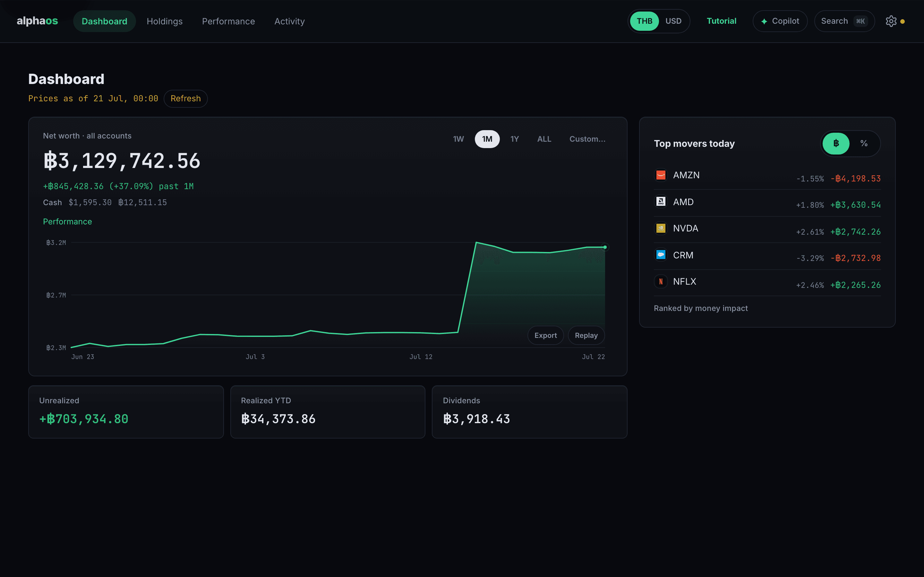Click the alphaos logo
This screenshot has width=924, height=577.
(x=38, y=21)
